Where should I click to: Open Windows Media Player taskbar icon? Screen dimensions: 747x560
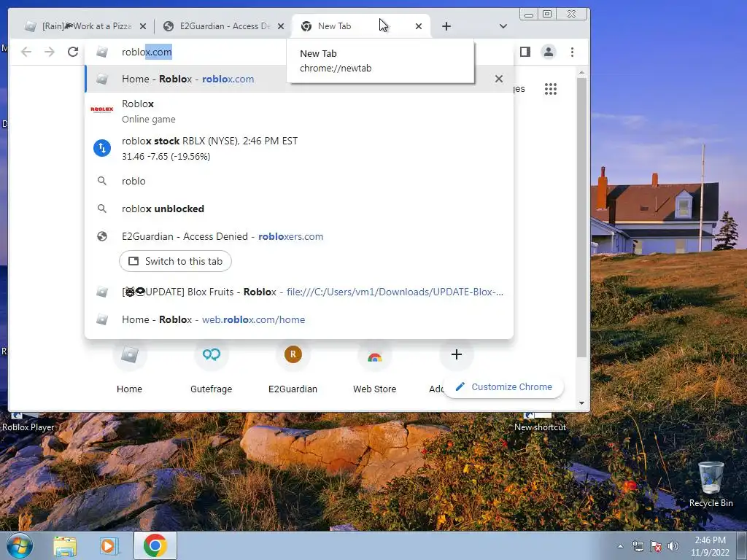[108, 546]
